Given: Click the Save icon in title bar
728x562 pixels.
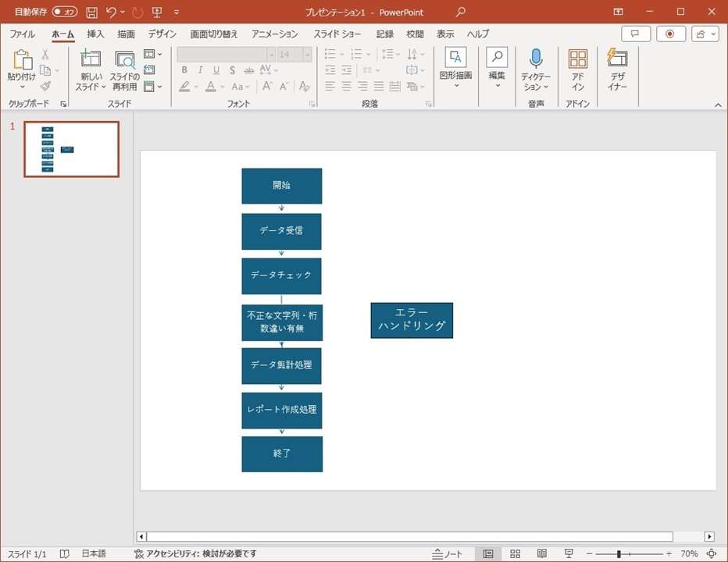Looking at the screenshot, I should 91,12.
